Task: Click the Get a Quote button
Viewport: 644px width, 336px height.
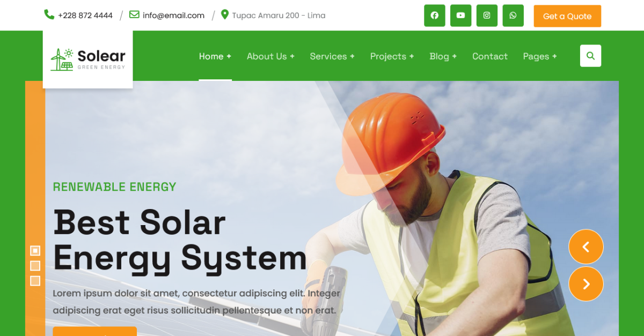Action: tap(567, 16)
